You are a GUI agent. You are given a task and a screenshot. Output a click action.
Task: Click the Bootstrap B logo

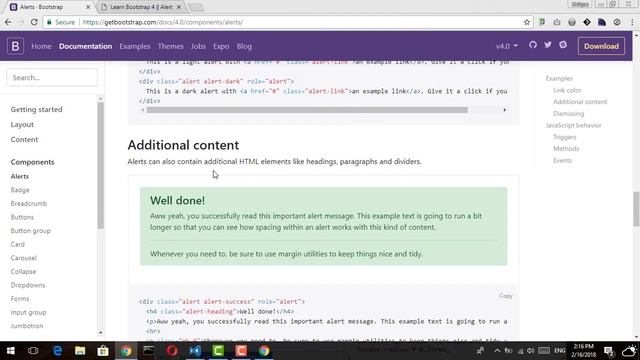point(15,46)
